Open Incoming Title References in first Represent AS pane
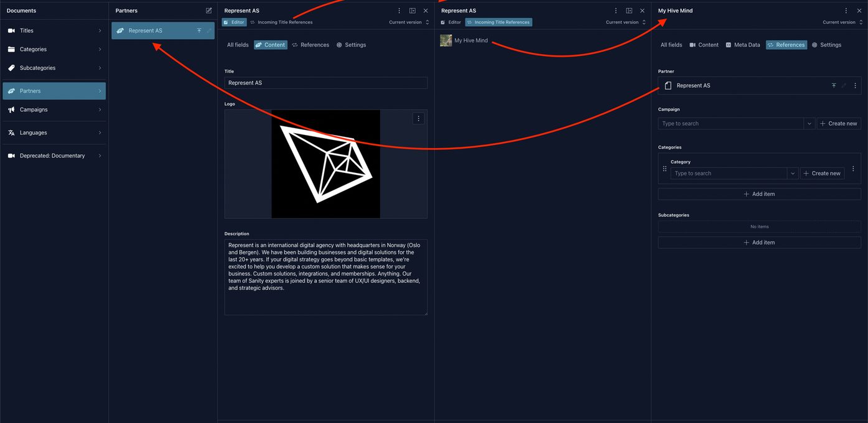Screen dimensions: 868x423 click(281, 22)
